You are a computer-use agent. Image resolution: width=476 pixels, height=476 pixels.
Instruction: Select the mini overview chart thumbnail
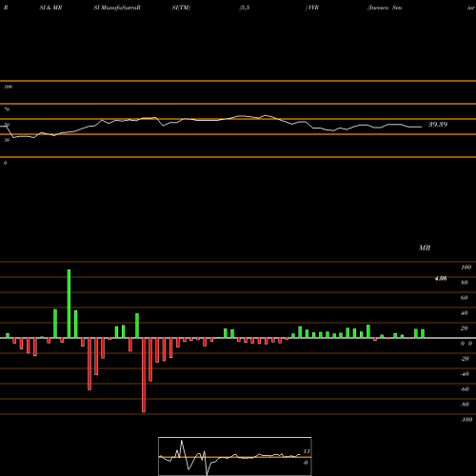[x=235, y=456]
